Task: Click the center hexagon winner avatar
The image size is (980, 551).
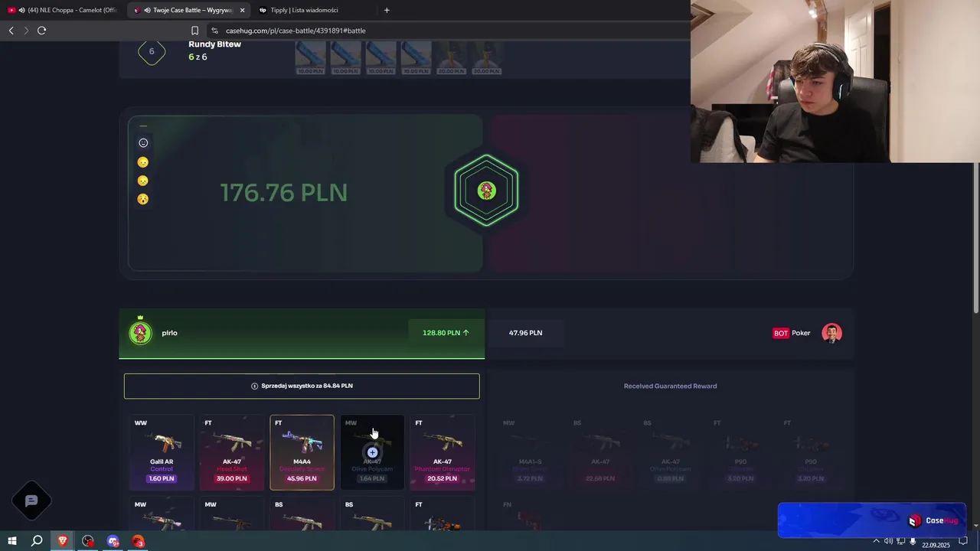Action: pyautogui.click(x=486, y=191)
